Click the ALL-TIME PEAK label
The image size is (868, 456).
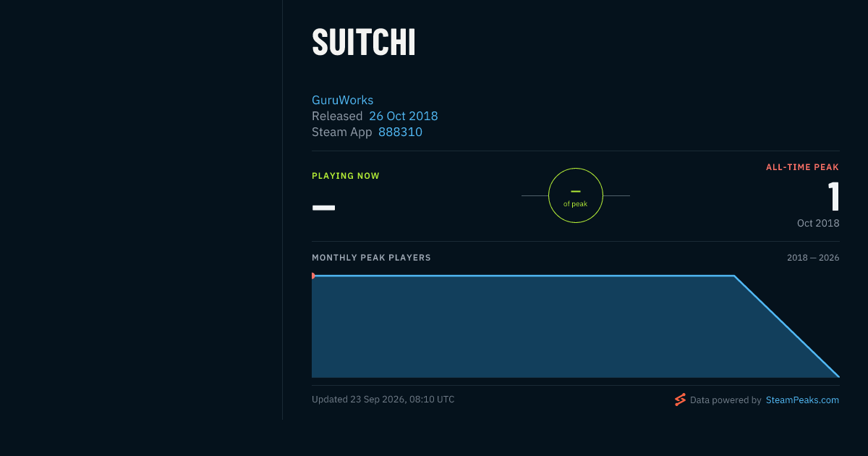pyautogui.click(x=803, y=167)
